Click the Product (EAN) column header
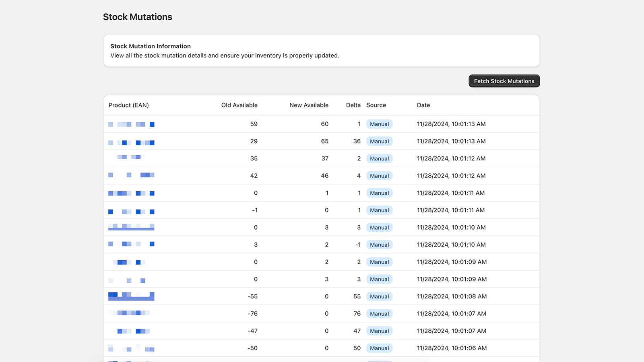This screenshot has width=644, height=362. click(128, 105)
